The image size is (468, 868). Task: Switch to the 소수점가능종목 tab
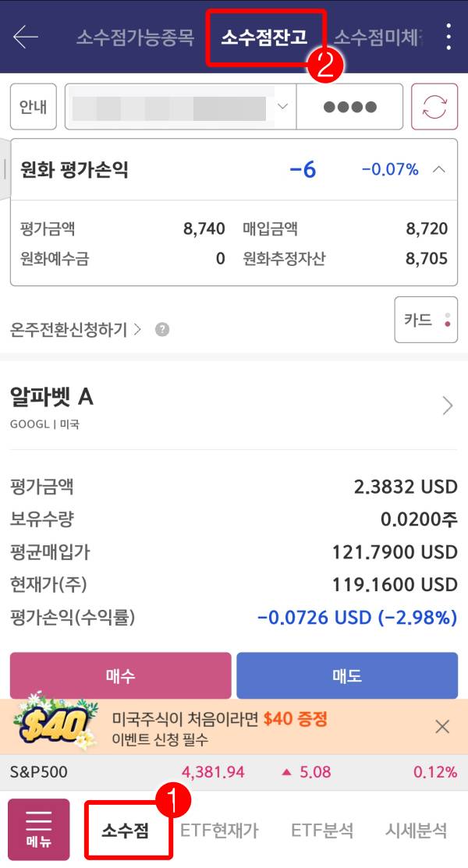pos(134,35)
